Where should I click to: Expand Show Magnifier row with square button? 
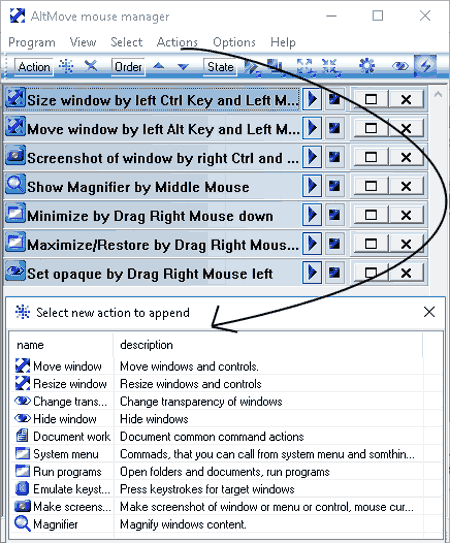click(x=371, y=186)
